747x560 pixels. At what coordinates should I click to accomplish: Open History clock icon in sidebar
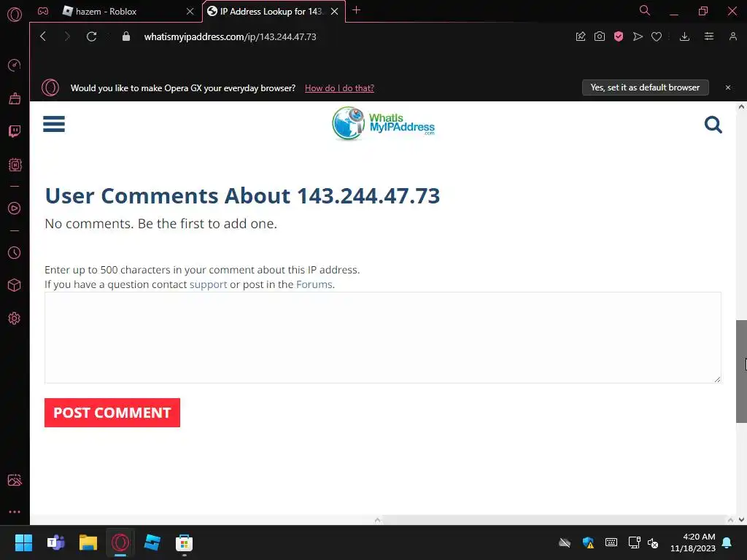pos(15,252)
